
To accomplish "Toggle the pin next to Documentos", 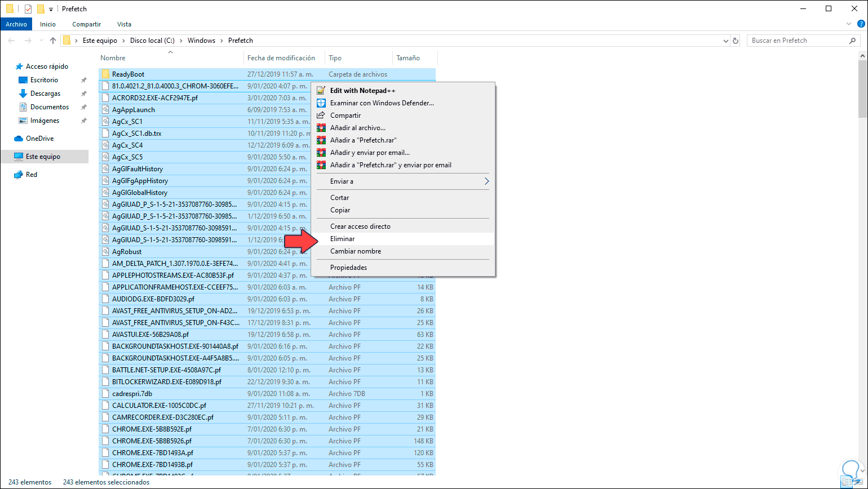I will tap(83, 107).
